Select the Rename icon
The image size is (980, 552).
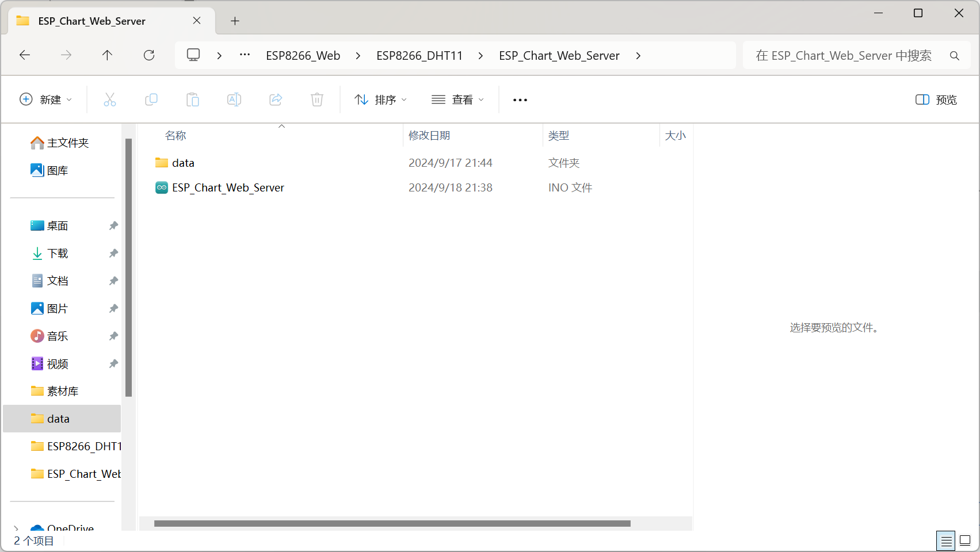click(234, 99)
